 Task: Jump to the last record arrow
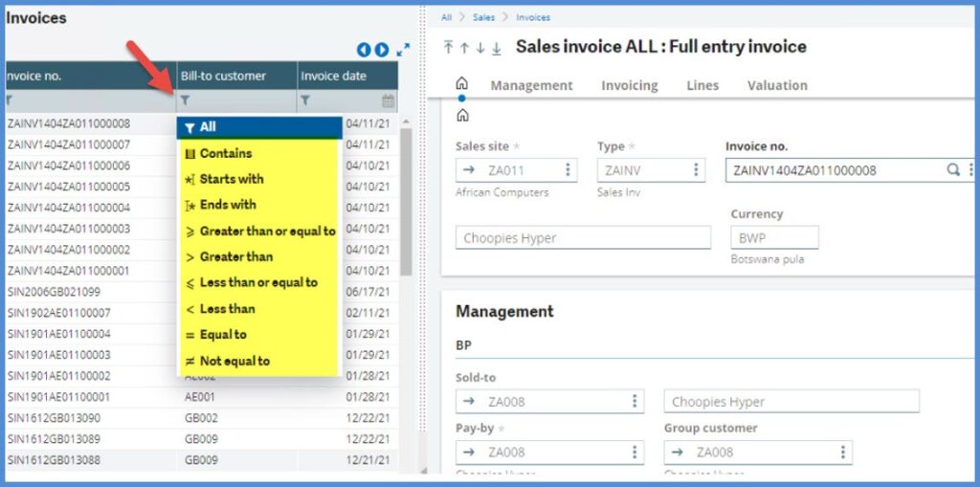pyautogui.click(x=496, y=48)
